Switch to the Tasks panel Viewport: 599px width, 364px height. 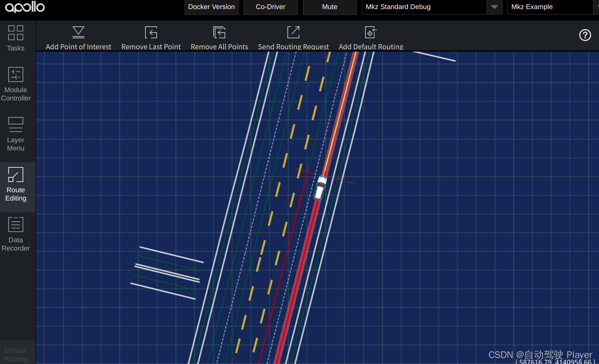coord(15,38)
